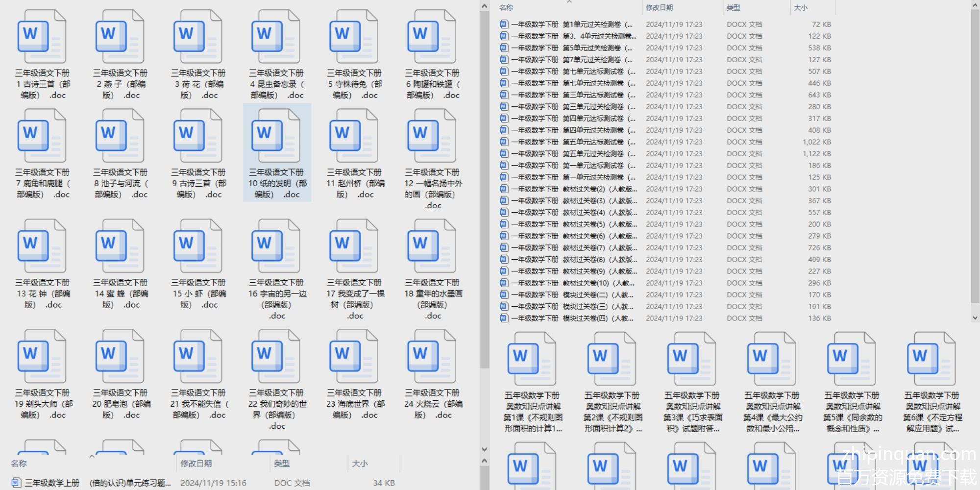Screen dimensions: 980x490
Task: Click 修改日期 header above the 三年级数学上册 row
Action: (196, 464)
